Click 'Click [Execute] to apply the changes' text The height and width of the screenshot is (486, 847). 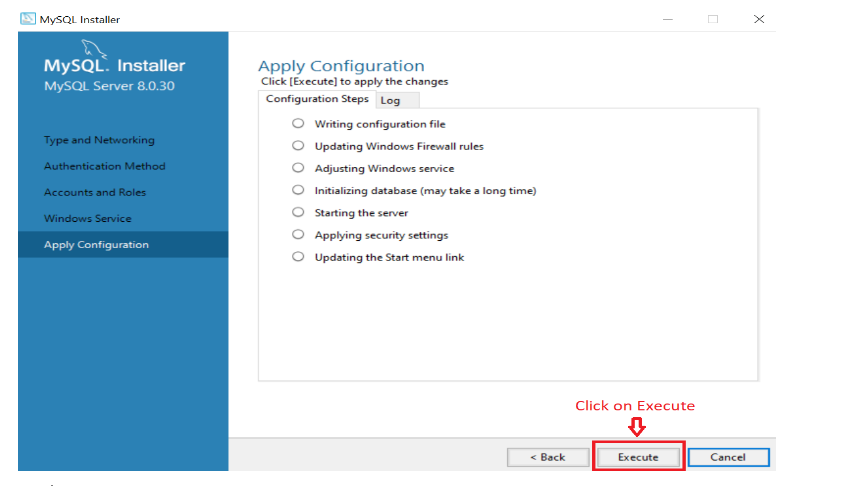pos(354,82)
